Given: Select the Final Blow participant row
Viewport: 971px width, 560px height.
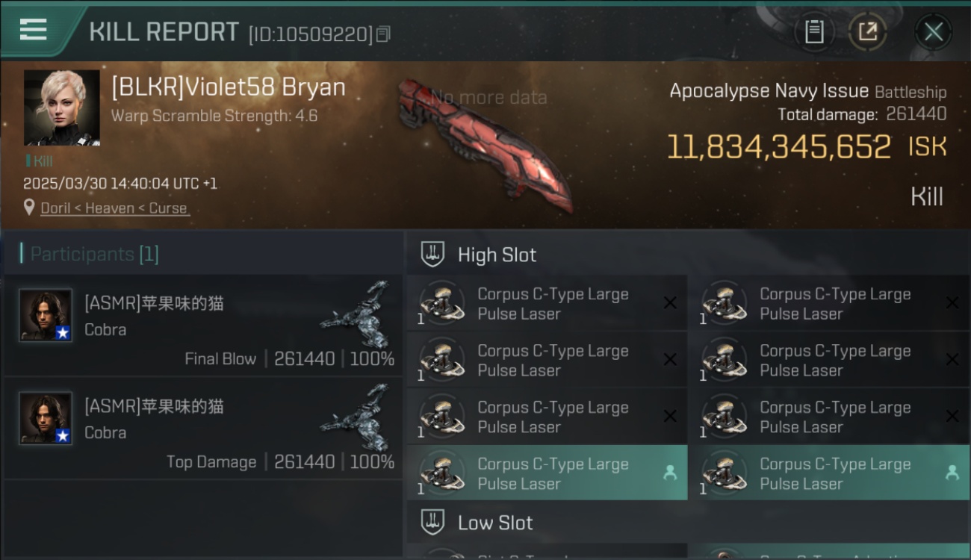Looking at the screenshot, I should pyautogui.click(x=202, y=326).
